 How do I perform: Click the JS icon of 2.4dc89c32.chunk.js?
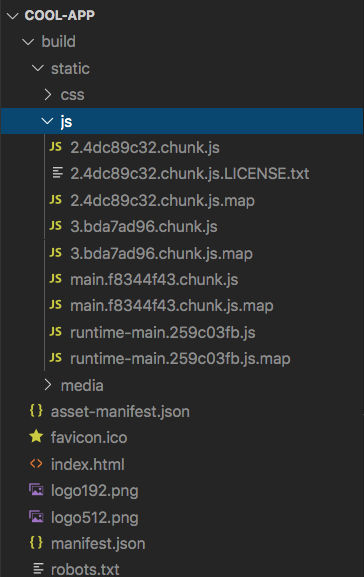56,147
